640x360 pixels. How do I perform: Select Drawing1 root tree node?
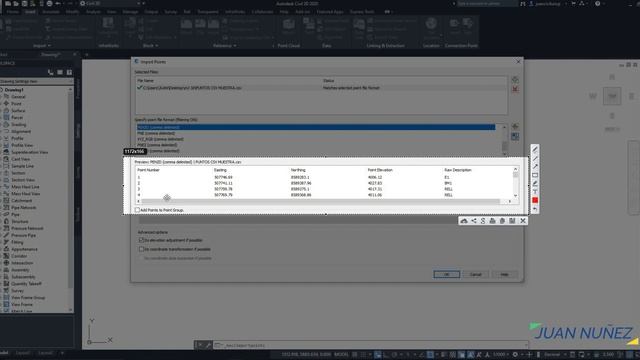[14, 90]
